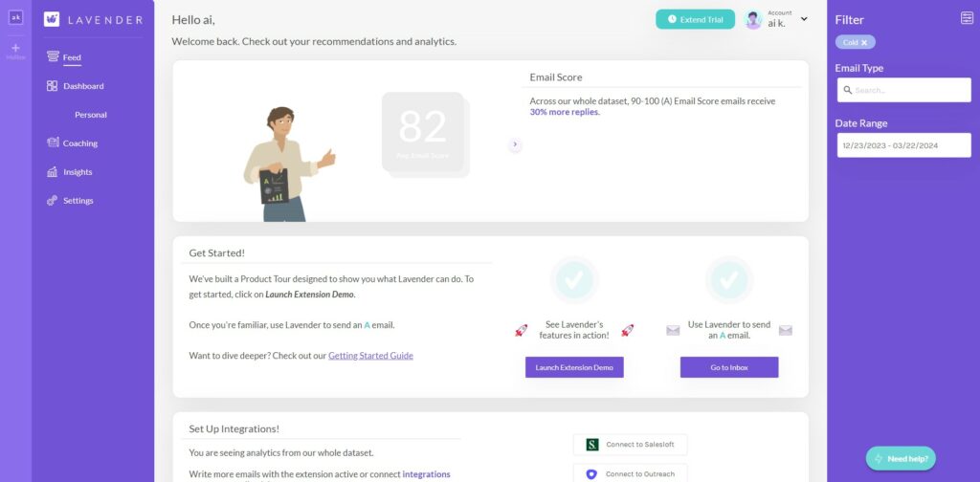This screenshot has height=482, width=980.
Task: Click the Feed stack icon
Action: coord(53,56)
